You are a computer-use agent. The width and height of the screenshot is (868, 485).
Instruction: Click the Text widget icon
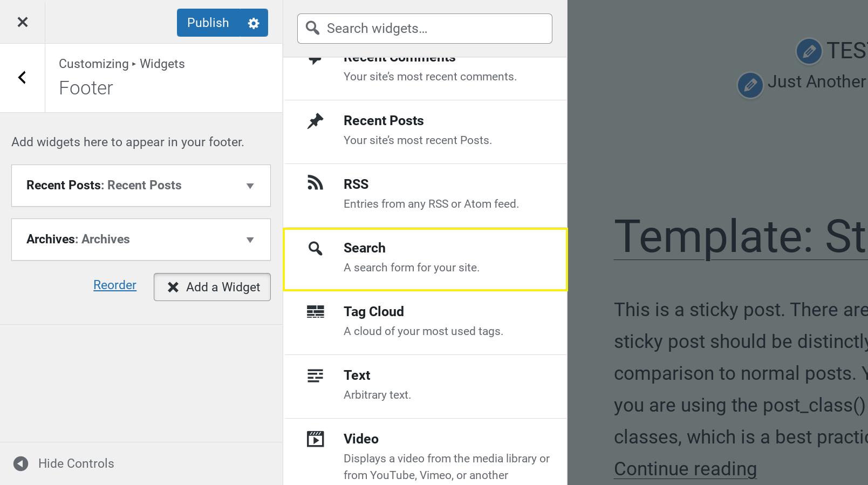[x=316, y=375]
